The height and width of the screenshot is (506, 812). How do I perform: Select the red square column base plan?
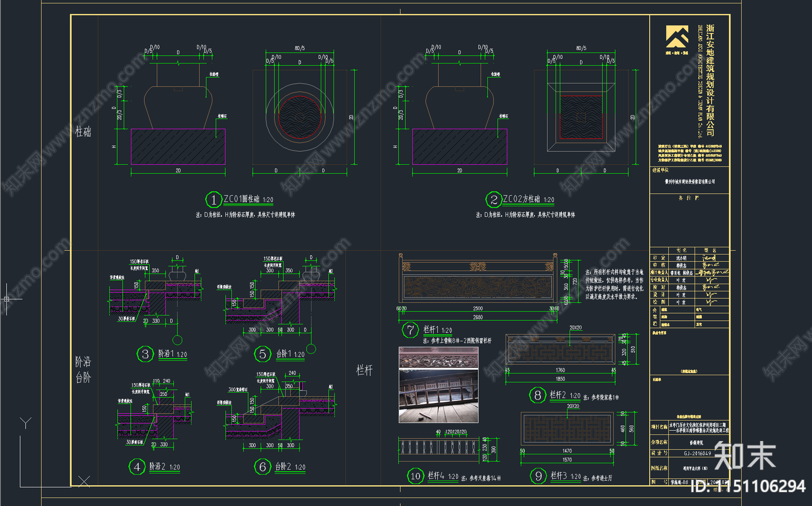pyautogui.click(x=581, y=117)
